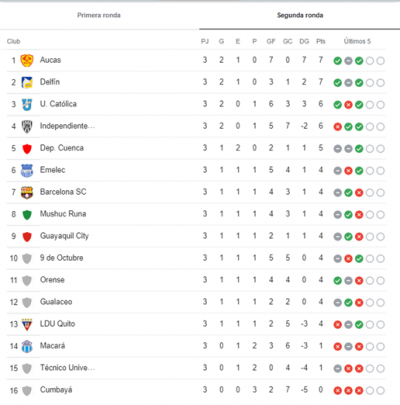Select the Segunda ronda tab
Viewport: 400px width, 405px height.
coord(300,15)
